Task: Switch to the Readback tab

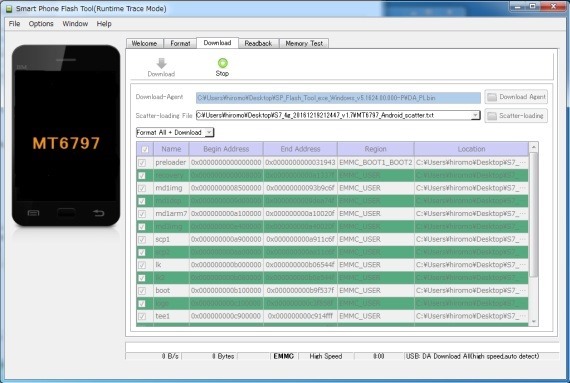Action: (258, 43)
